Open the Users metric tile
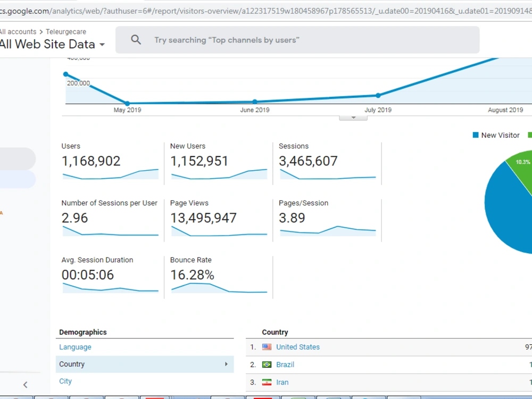Image resolution: width=532 pixels, height=399 pixels. [110, 163]
